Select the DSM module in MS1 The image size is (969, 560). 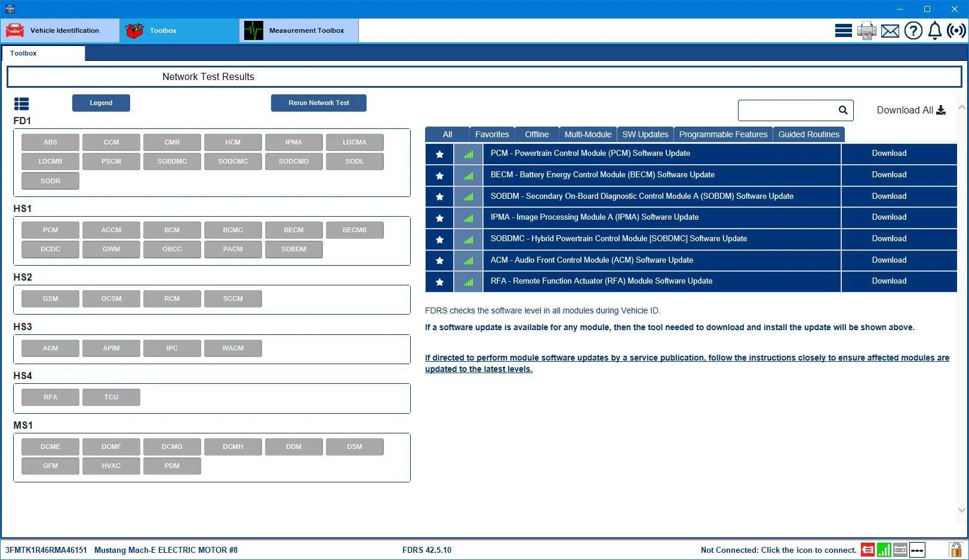(x=355, y=447)
